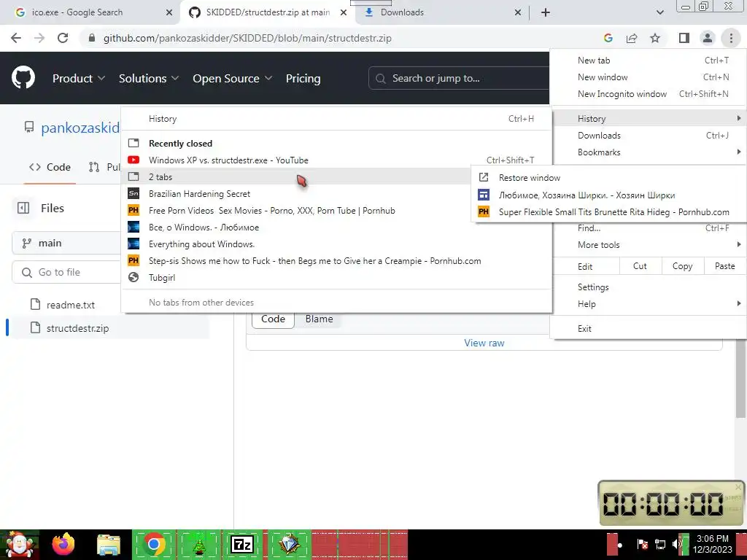Viewport: 747px width, 560px height.
Task: Open the Chrome side panel icon
Action: point(684,38)
